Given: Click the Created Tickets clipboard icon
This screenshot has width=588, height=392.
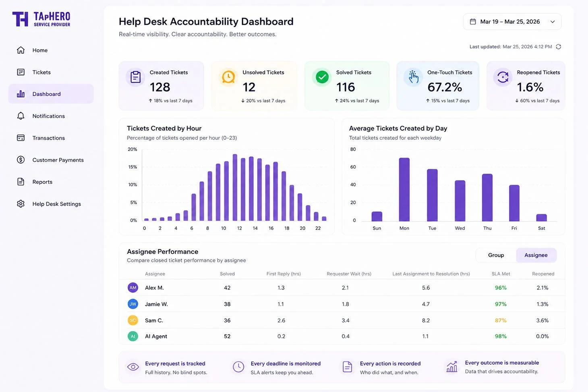Looking at the screenshot, I should [x=136, y=77].
